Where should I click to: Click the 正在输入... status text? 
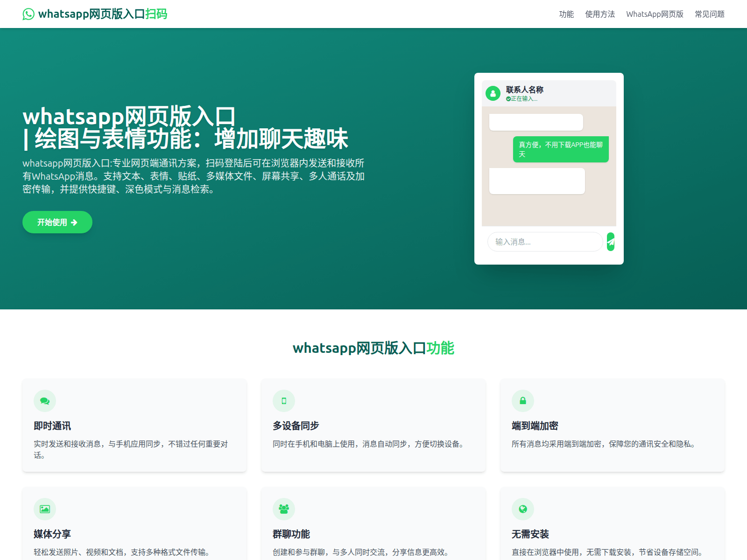coord(524,99)
